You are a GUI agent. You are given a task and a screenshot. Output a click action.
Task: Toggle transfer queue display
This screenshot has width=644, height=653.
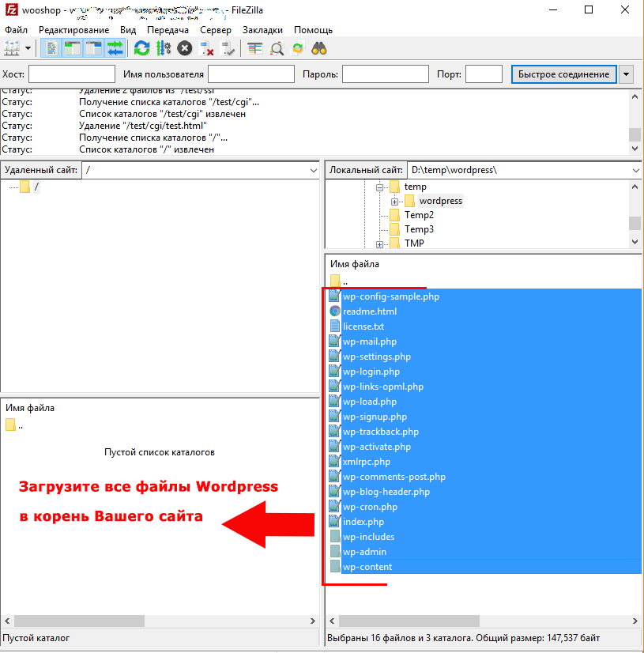[x=115, y=49]
